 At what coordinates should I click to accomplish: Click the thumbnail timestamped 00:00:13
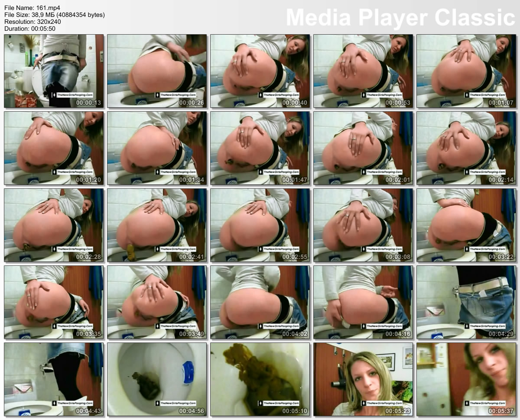pos(54,71)
